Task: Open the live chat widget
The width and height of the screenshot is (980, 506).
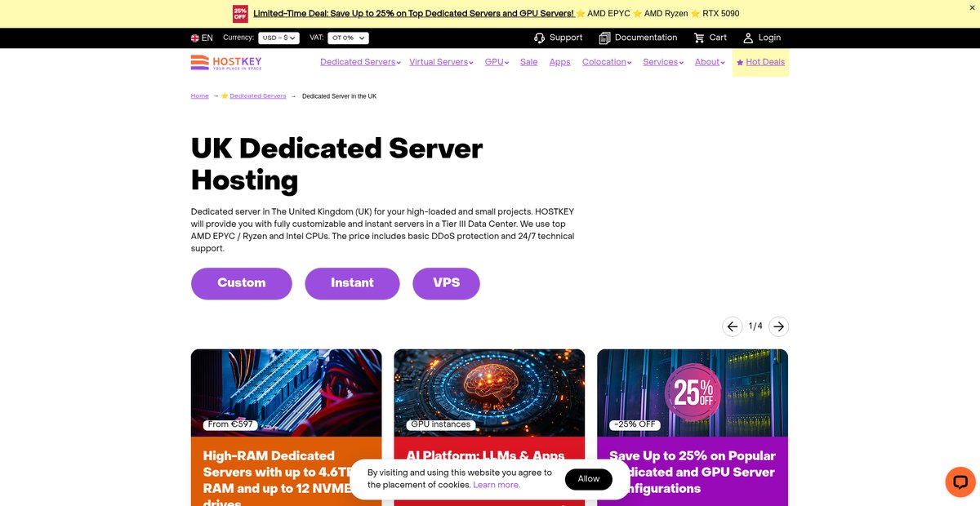Action: pyautogui.click(x=960, y=482)
